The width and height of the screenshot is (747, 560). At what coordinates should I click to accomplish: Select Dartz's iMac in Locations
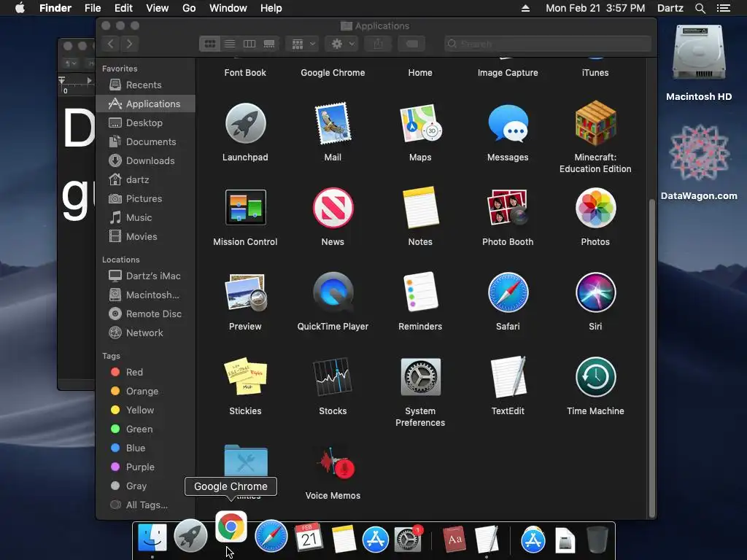pos(145,276)
